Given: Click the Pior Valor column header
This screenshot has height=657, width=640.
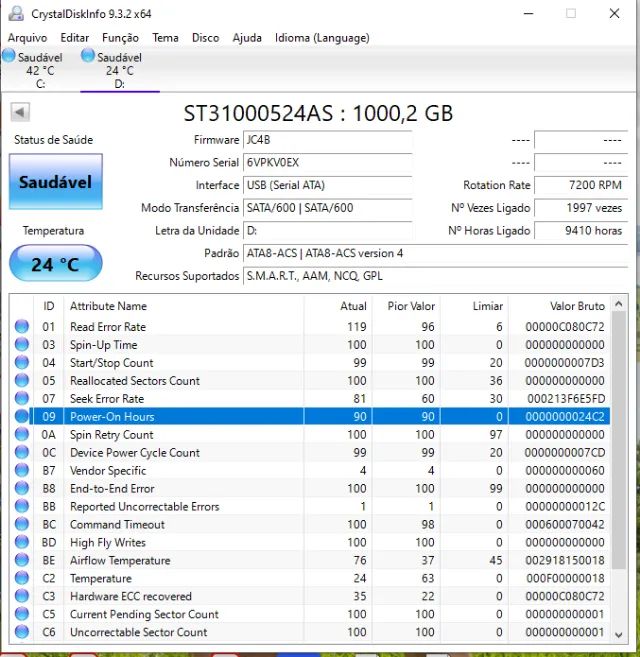Looking at the screenshot, I should [406, 306].
